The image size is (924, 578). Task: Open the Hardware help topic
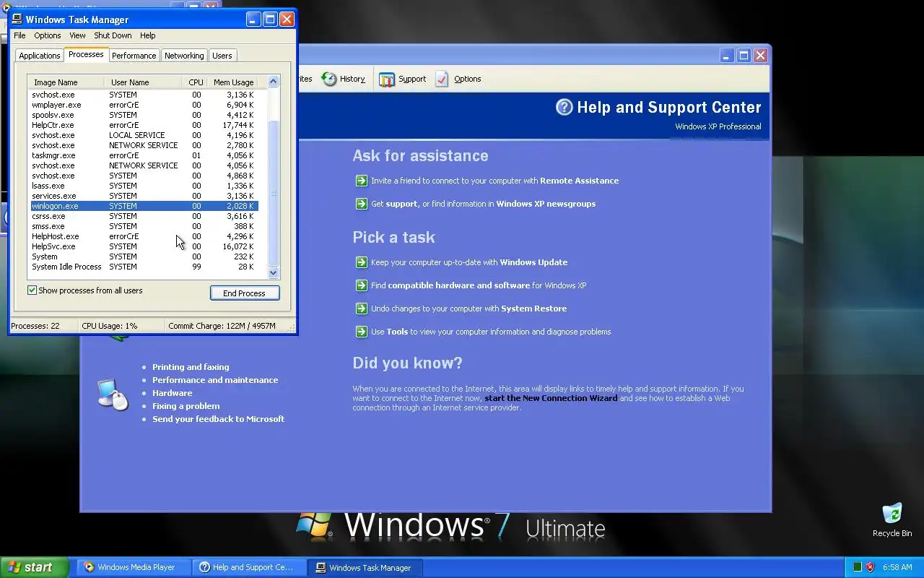click(x=172, y=393)
